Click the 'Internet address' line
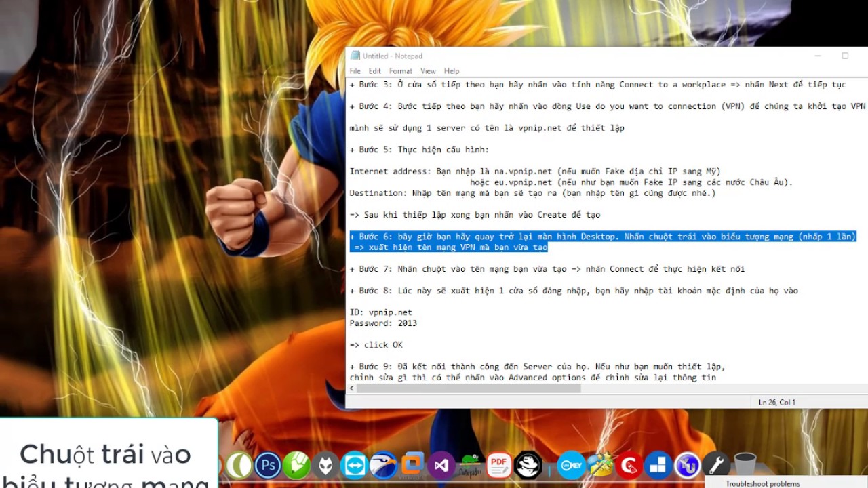The width and height of the screenshot is (868, 488). point(535,171)
